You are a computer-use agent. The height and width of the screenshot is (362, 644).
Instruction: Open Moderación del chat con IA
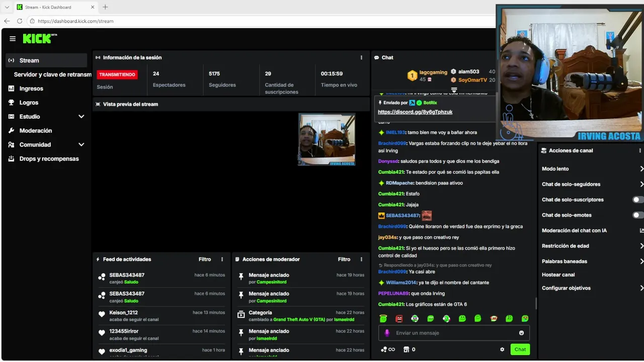[592, 231]
